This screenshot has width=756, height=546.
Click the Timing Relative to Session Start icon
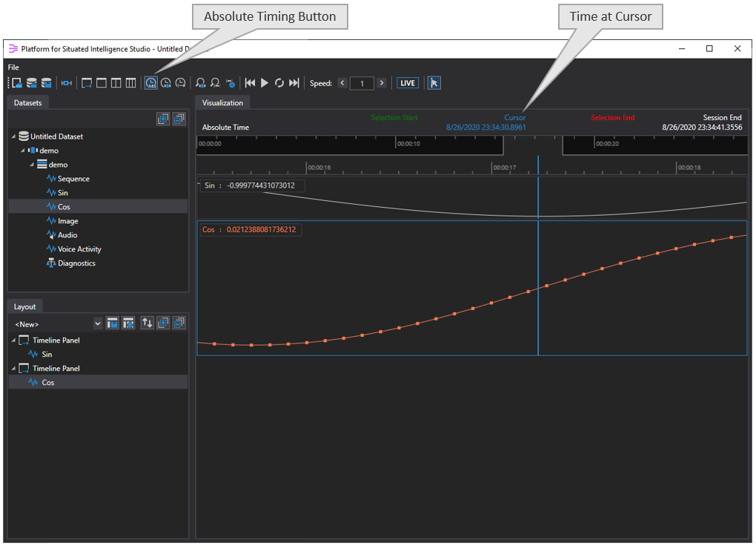pyautogui.click(x=165, y=82)
